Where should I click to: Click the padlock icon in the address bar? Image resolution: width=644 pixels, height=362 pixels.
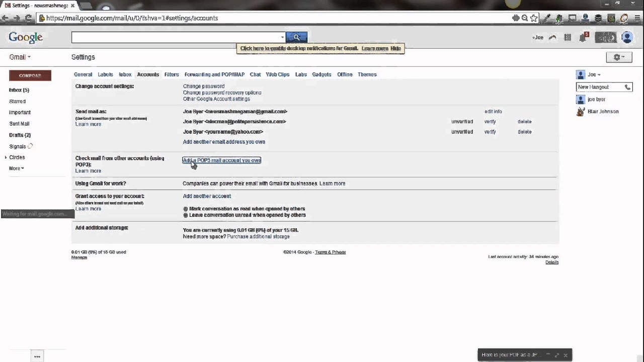pyautogui.click(x=42, y=18)
